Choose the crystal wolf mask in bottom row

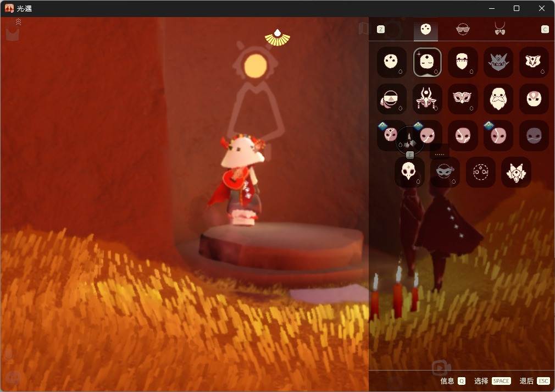coord(516,172)
